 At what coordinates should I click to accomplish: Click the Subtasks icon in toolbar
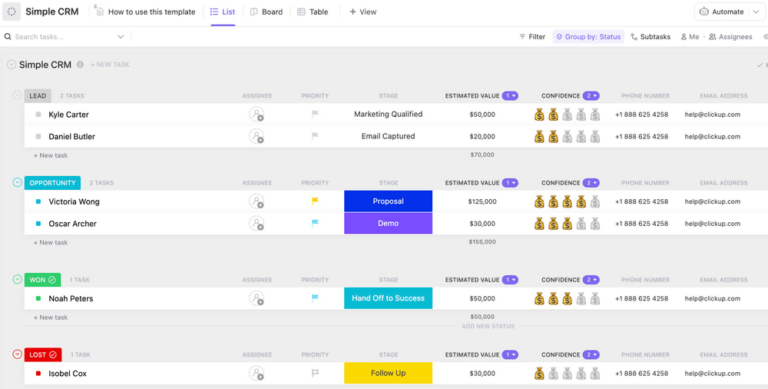tap(634, 37)
